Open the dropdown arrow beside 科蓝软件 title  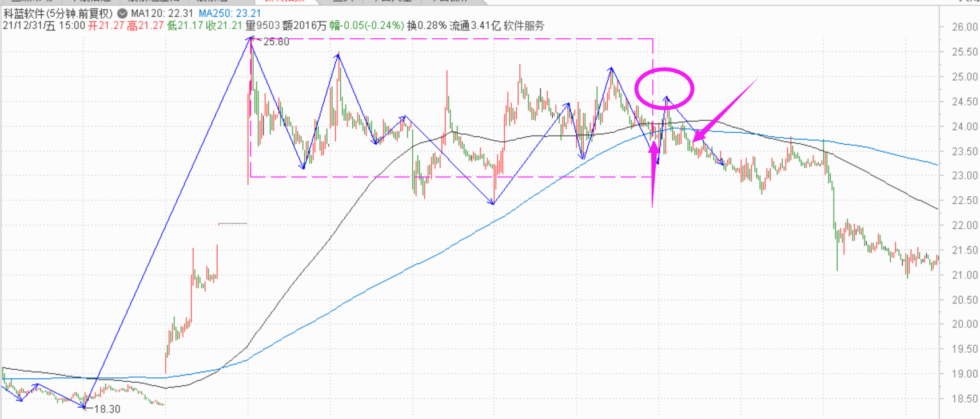click(122, 13)
